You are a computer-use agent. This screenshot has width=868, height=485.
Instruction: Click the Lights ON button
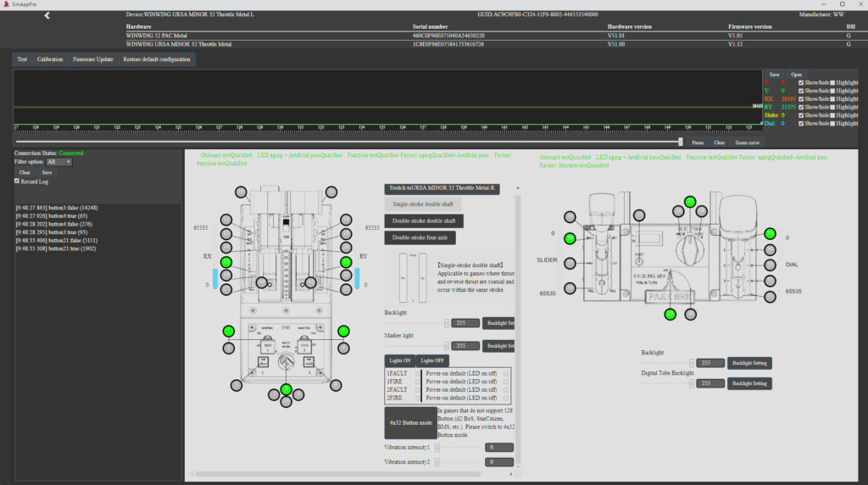tap(400, 360)
